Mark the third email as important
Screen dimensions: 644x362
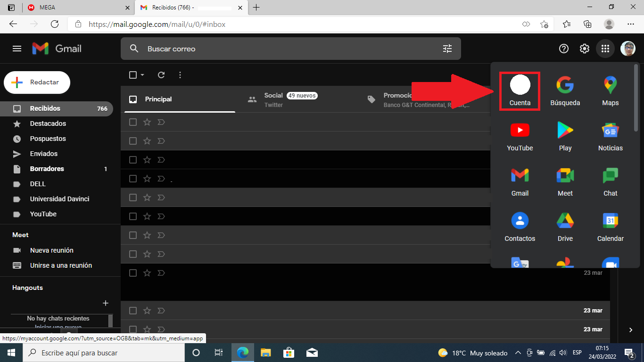point(161,160)
